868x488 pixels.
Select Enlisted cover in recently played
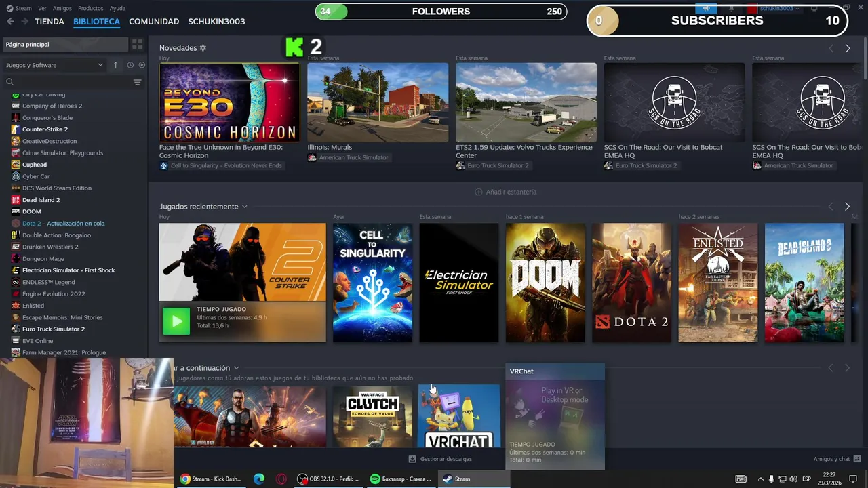point(718,283)
